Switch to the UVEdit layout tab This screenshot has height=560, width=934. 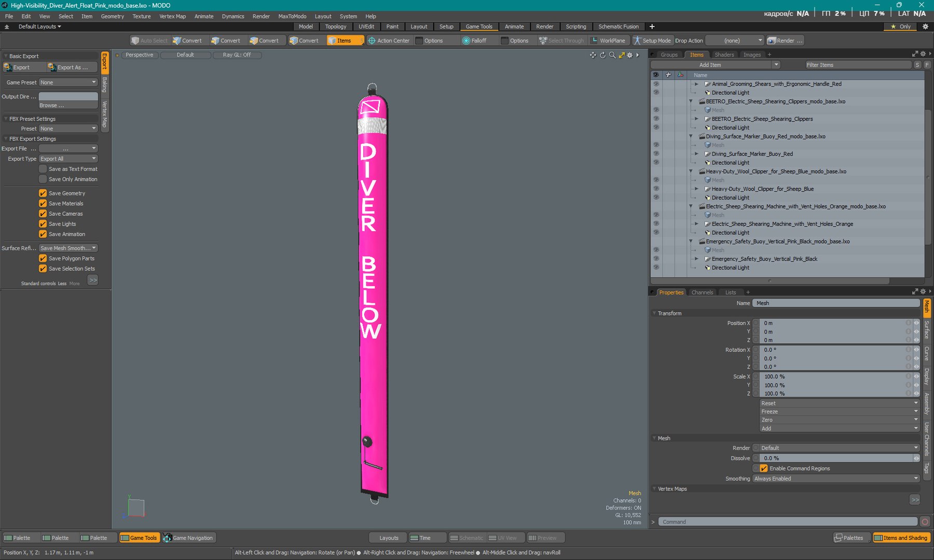click(366, 26)
